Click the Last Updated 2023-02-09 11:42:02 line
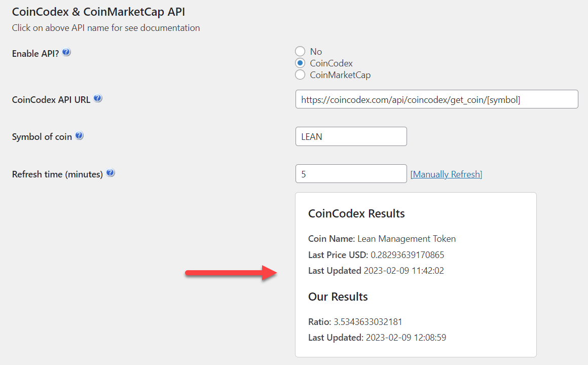588x365 pixels. [x=376, y=271]
